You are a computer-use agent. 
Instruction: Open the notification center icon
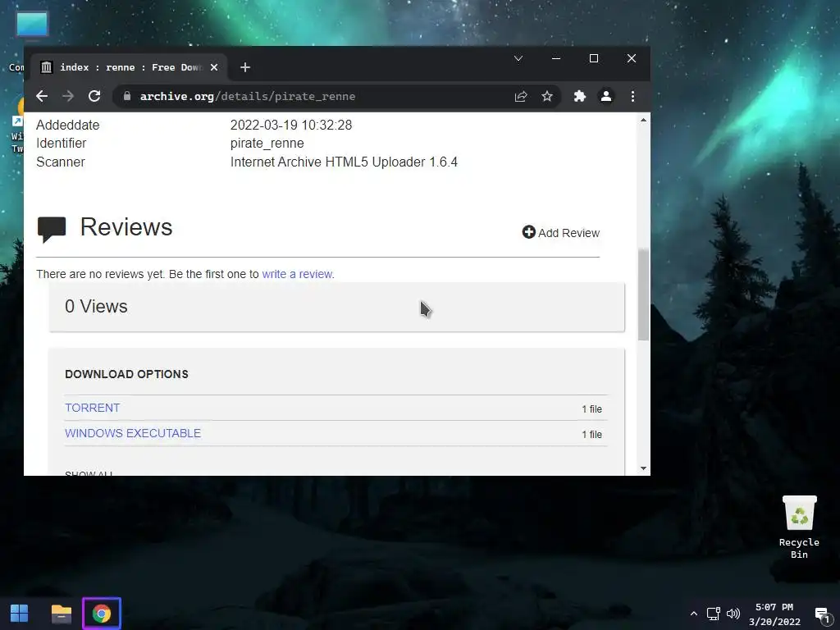point(822,614)
